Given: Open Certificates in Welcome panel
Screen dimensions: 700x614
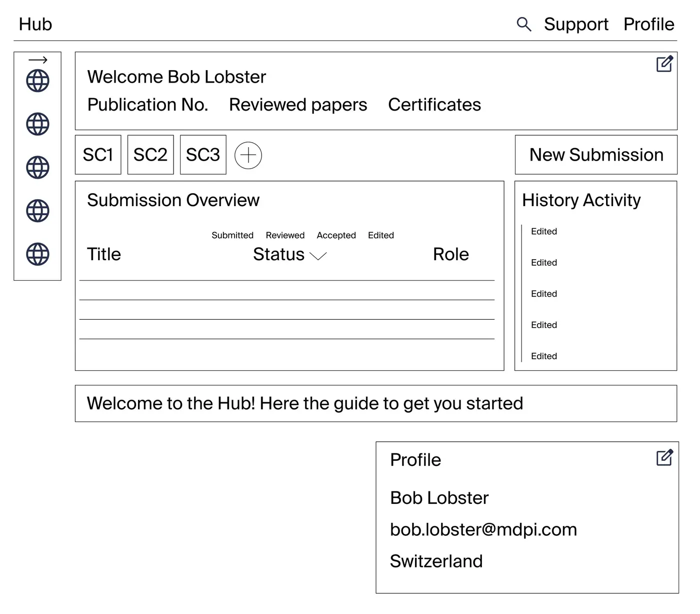Looking at the screenshot, I should [434, 105].
